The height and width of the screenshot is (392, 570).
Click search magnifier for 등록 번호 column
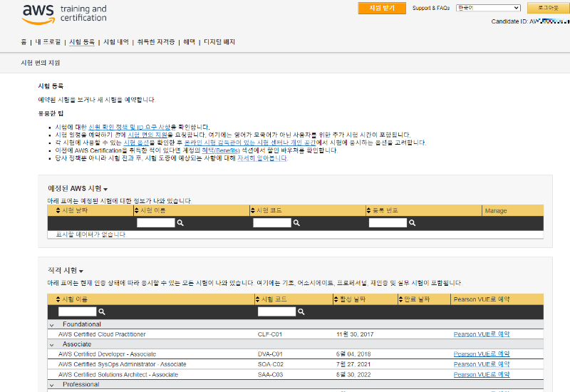[413, 223]
